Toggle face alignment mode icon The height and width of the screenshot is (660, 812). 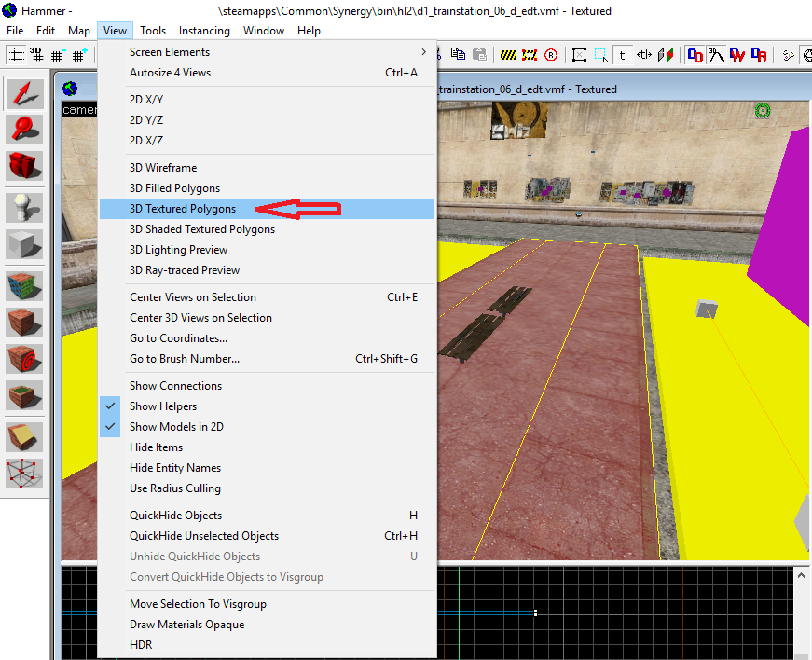tap(666, 54)
